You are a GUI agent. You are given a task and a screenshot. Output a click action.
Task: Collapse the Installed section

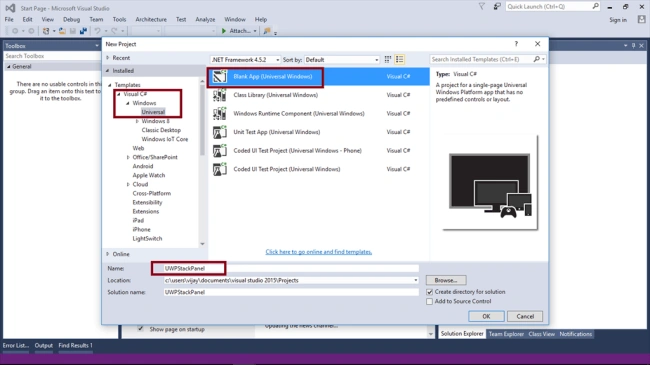(108, 71)
